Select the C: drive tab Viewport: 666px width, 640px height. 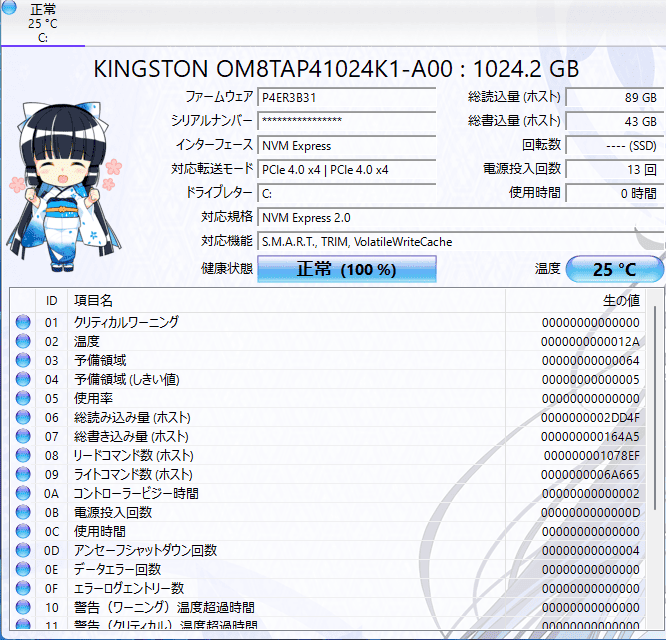click(42, 37)
